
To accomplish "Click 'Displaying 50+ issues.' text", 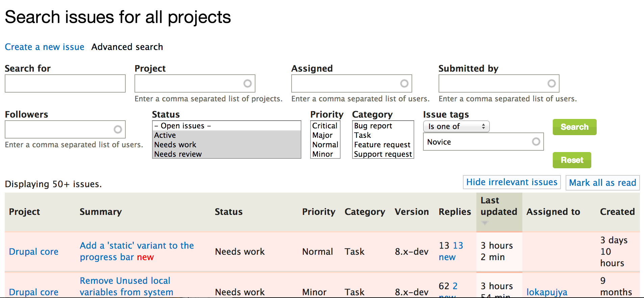I will tap(53, 184).
